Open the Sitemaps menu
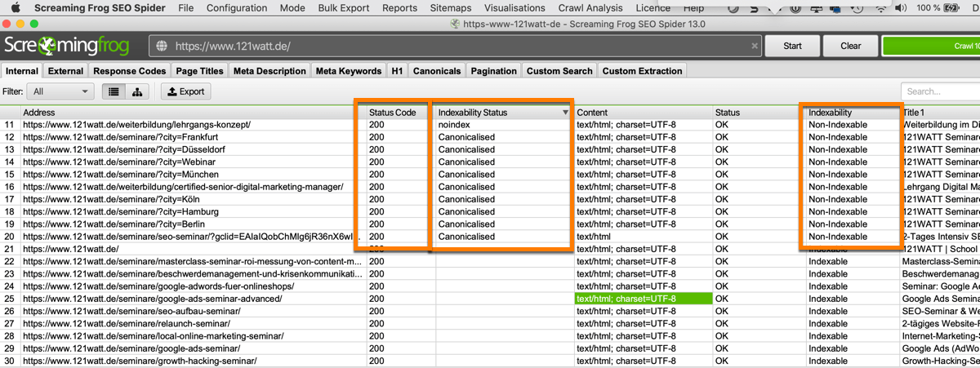The image size is (980, 368). [451, 8]
